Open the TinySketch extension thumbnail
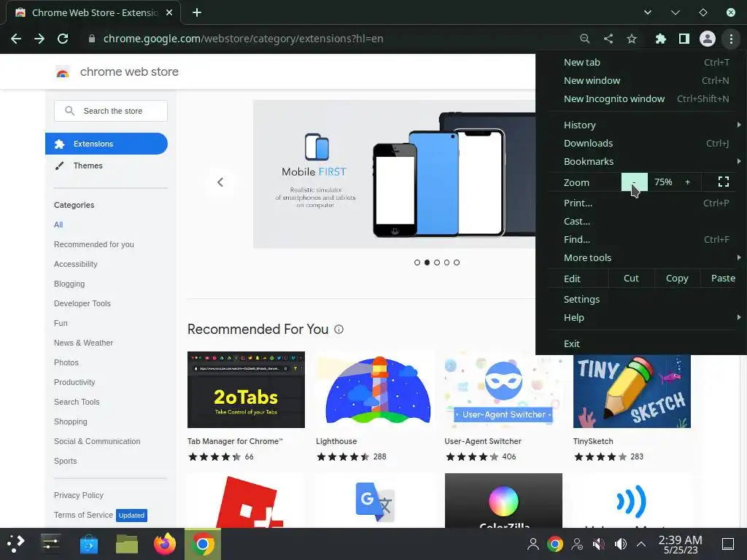747x560 pixels. 632,389
